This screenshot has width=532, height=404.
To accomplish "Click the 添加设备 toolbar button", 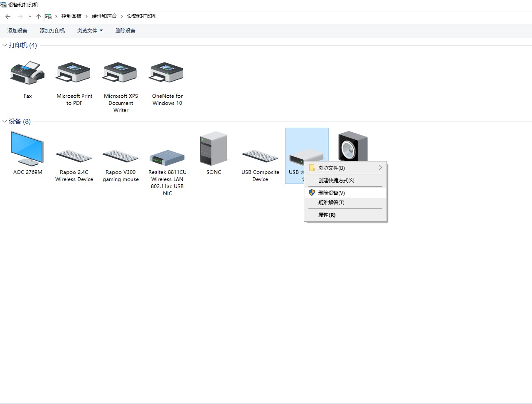I will 17,31.
